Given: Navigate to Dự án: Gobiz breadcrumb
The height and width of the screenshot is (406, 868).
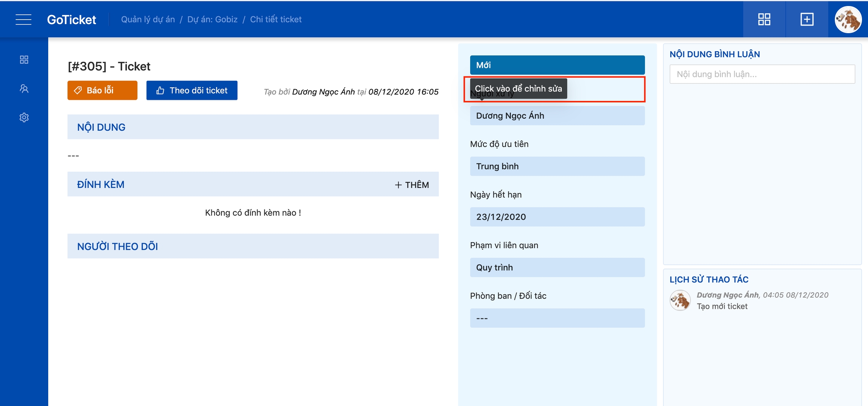Looking at the screenshot, I should click(212, 20).
